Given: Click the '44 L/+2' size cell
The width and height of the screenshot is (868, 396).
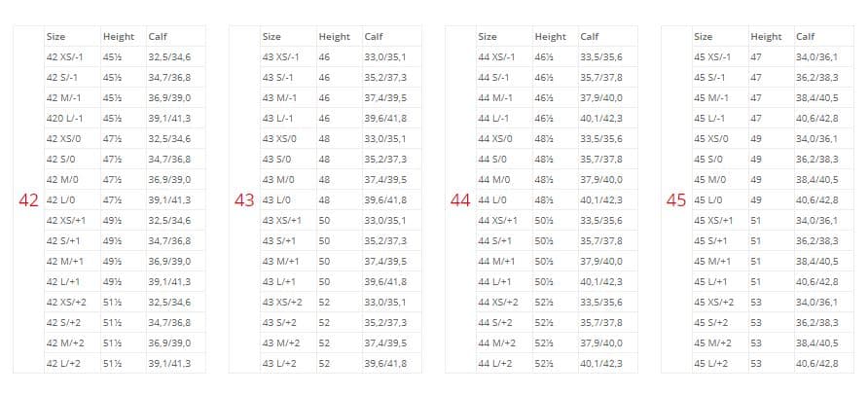Looking at the screenshot, I should point(496,363).
